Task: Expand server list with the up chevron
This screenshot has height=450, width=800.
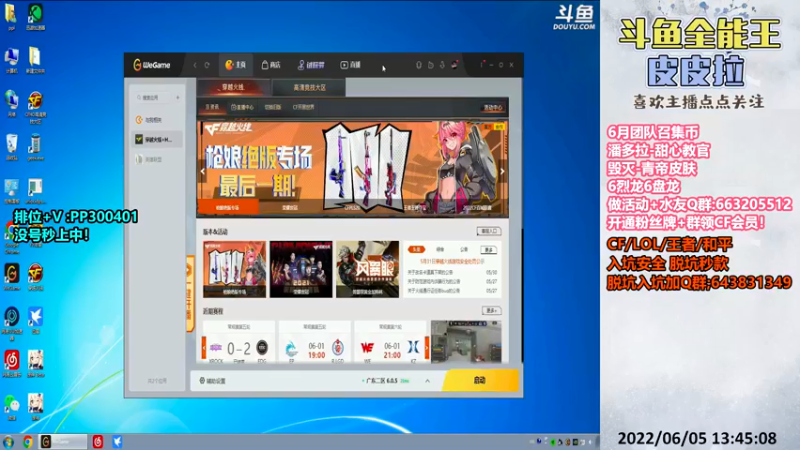Action: [x=428, y=381]
